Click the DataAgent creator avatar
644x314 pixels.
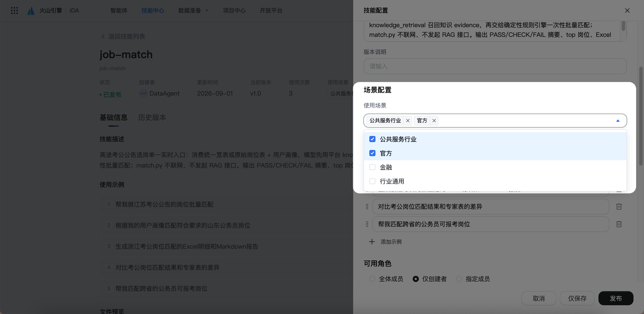coord(143,93)
